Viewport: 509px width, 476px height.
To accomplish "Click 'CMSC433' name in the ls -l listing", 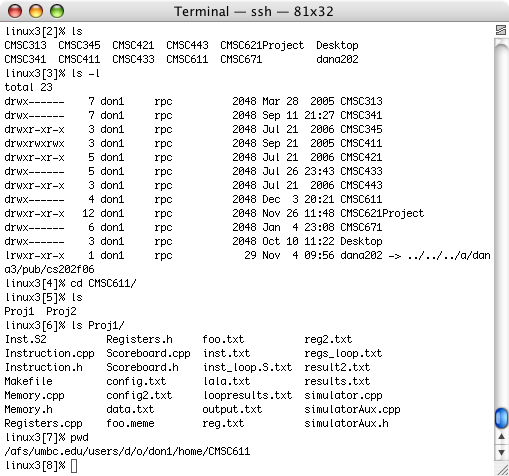I will [x=361, y=171].
